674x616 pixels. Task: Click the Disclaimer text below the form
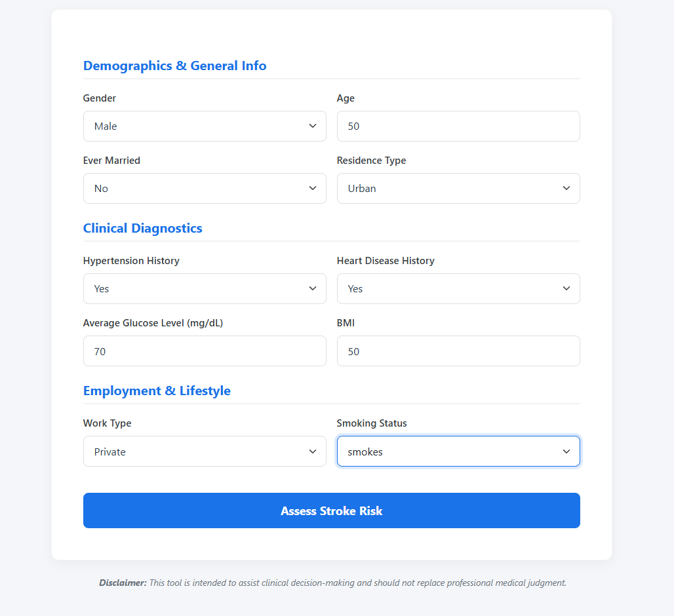pyautogui.click(x=332, y=583)
